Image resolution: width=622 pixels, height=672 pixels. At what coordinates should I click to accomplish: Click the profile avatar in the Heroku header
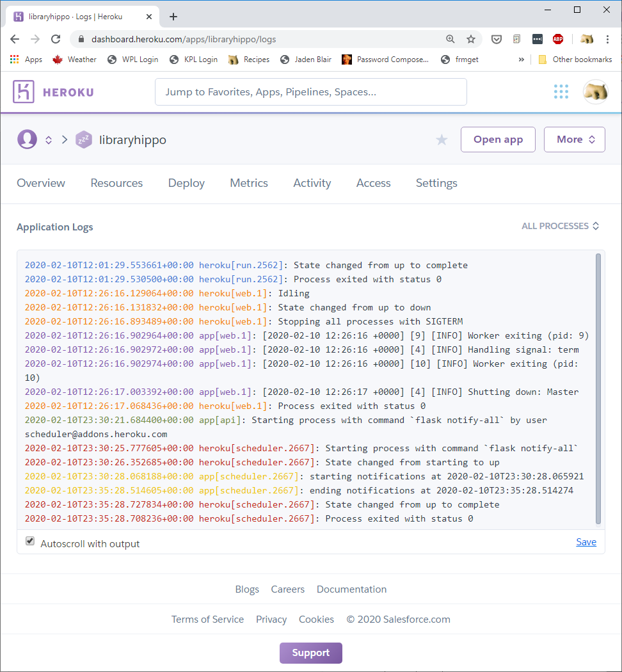pos(595,92)
